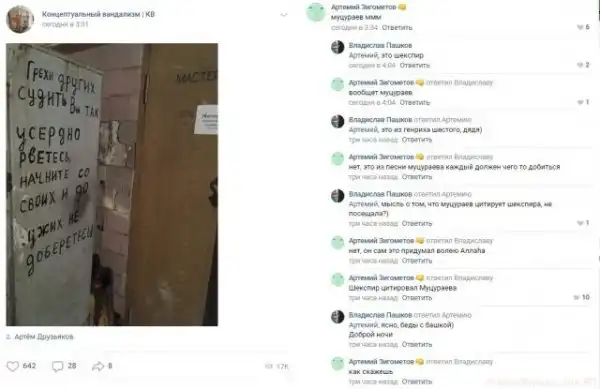This screenshot has height=389, width=600.
Task: Reply to the 'как скажешь' comment with Ответить
Action: pos(417,381)
